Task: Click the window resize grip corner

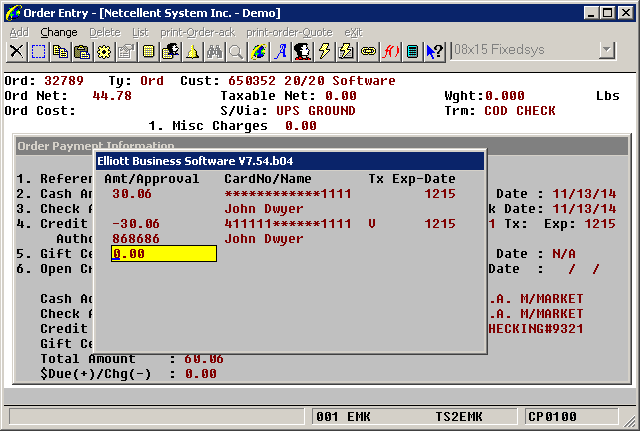Action: [x=631, y=420]
